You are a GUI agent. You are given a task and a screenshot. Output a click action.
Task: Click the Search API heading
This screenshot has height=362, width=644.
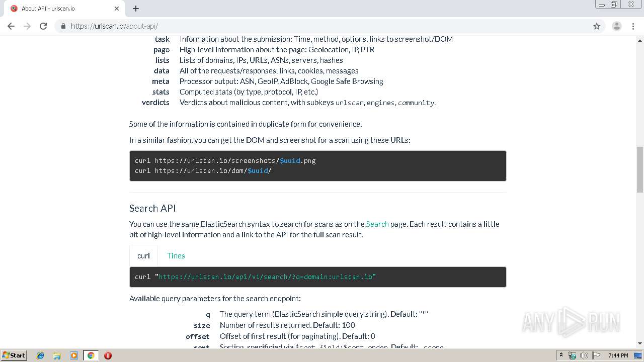tap(152, 208)
